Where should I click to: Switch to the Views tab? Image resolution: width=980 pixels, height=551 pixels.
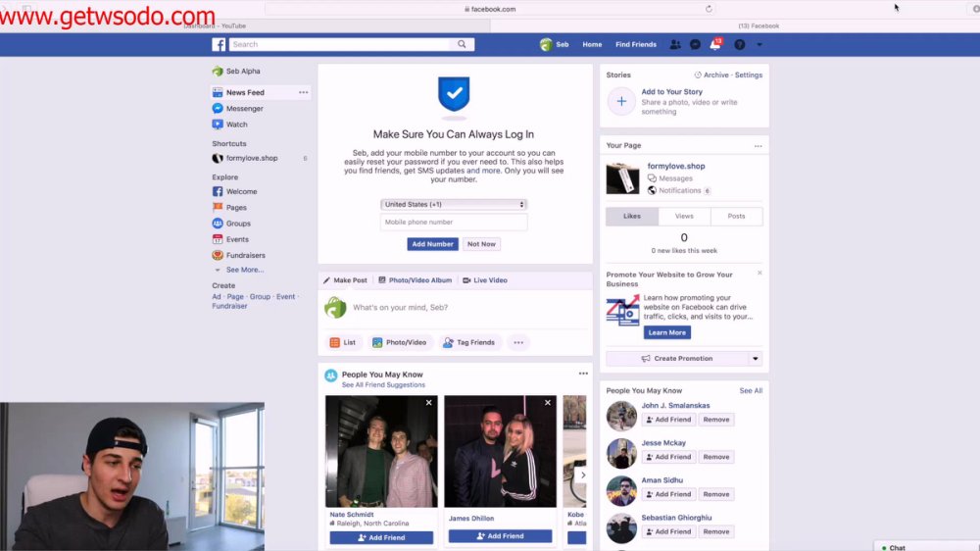click(x=684, y=216)
